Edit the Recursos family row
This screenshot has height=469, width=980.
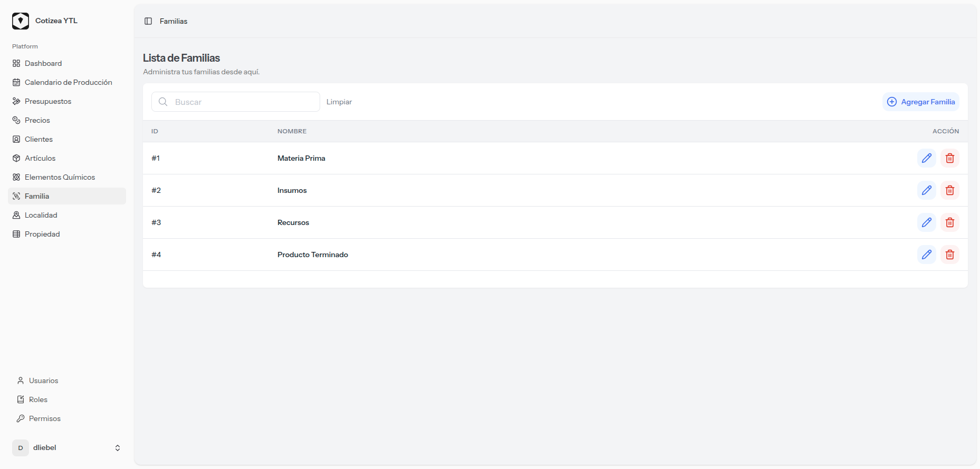(926, 222)
